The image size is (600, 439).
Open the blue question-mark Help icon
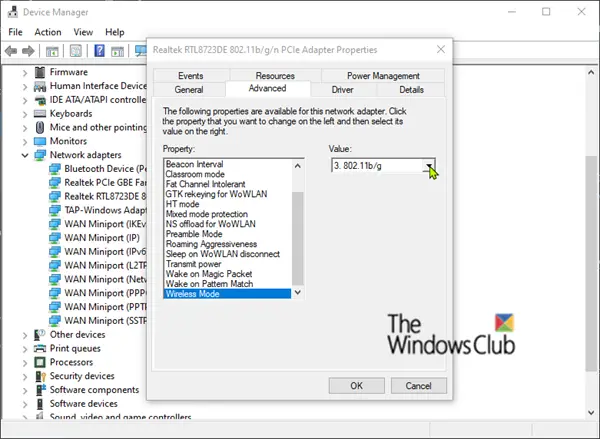click(x=99, y=51)
